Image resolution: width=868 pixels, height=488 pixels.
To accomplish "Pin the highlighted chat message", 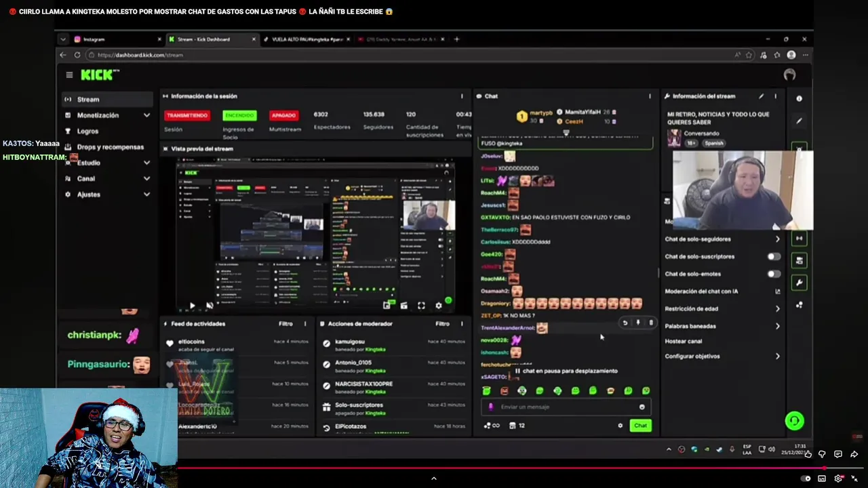I will point(638,323).
